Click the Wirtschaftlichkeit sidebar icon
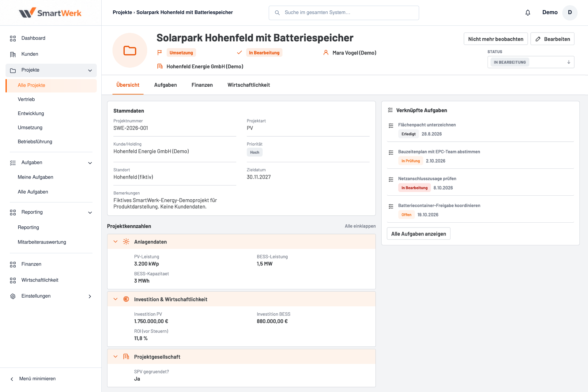The image size is (588, 392). pos(13,280)
